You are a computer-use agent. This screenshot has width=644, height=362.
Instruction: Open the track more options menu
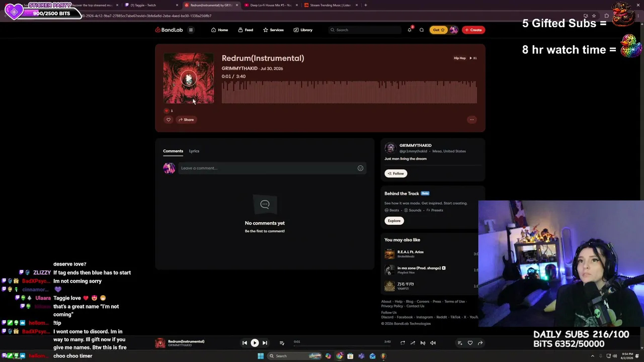pos(471,120)
